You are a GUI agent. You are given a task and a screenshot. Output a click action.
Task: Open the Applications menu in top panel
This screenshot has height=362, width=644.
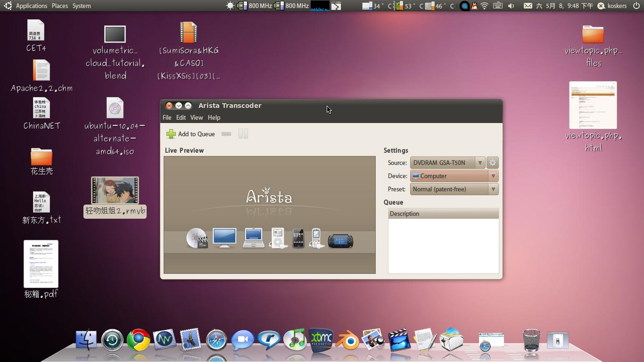32,6
